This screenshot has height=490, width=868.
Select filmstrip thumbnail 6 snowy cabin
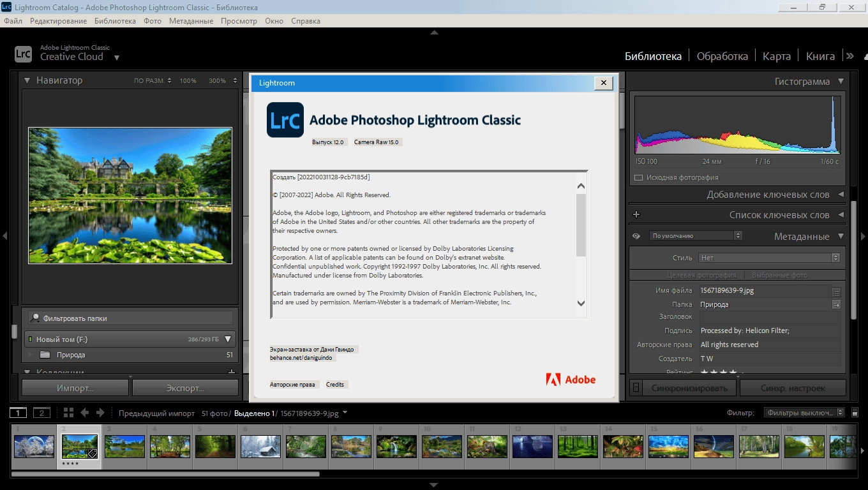[260, 446]
